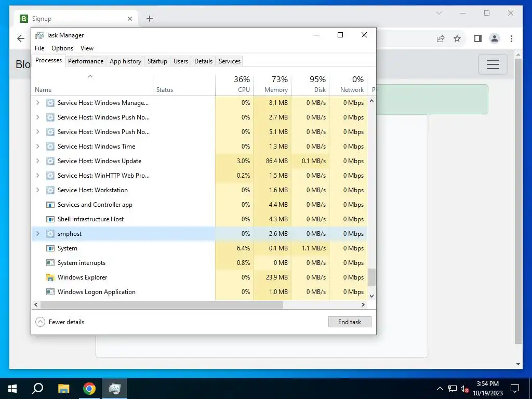Switch to the Details tab

click(x=203, y=61)
